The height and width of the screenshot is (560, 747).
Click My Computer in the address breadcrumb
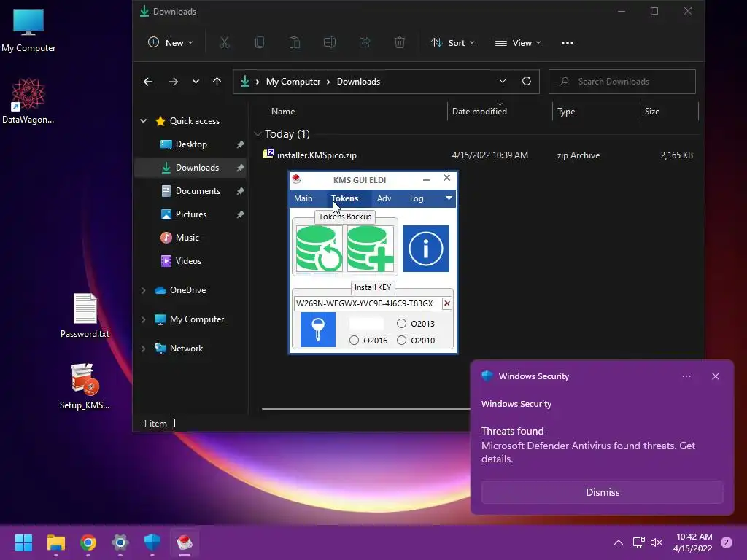tap(293, 82)
